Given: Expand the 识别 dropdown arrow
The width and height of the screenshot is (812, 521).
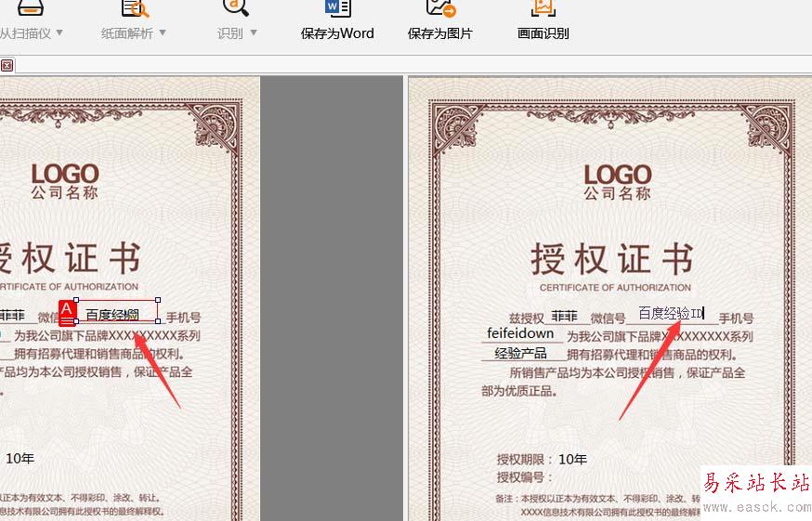Looking at the screenshot, I should coord(254,33).
